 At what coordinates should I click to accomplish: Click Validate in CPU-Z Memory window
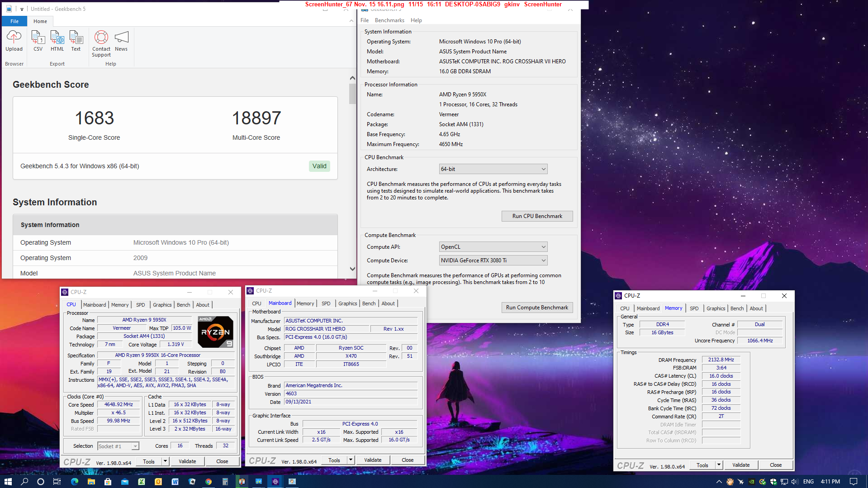(741, 465)
